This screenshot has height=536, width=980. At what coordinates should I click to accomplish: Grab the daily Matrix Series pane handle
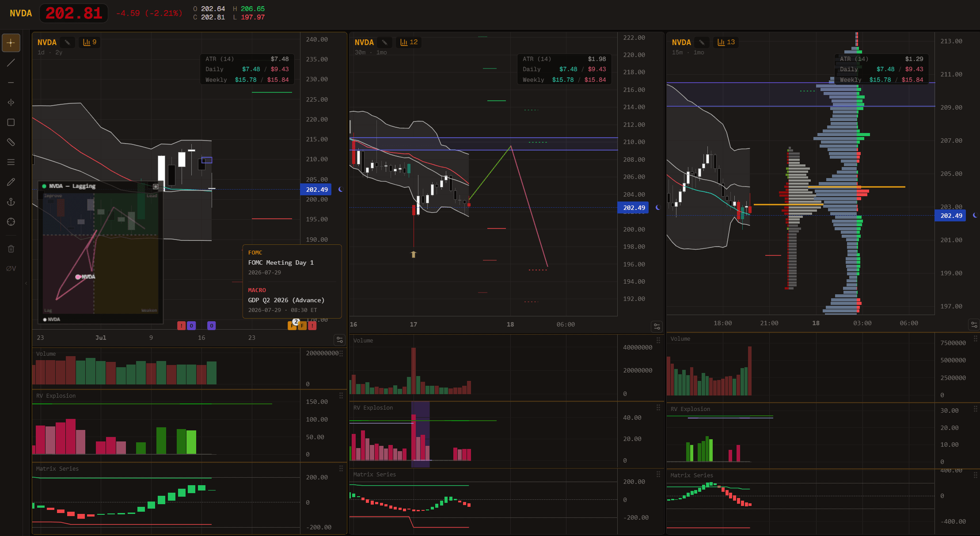pyautogui.click(x=341, y=468)
